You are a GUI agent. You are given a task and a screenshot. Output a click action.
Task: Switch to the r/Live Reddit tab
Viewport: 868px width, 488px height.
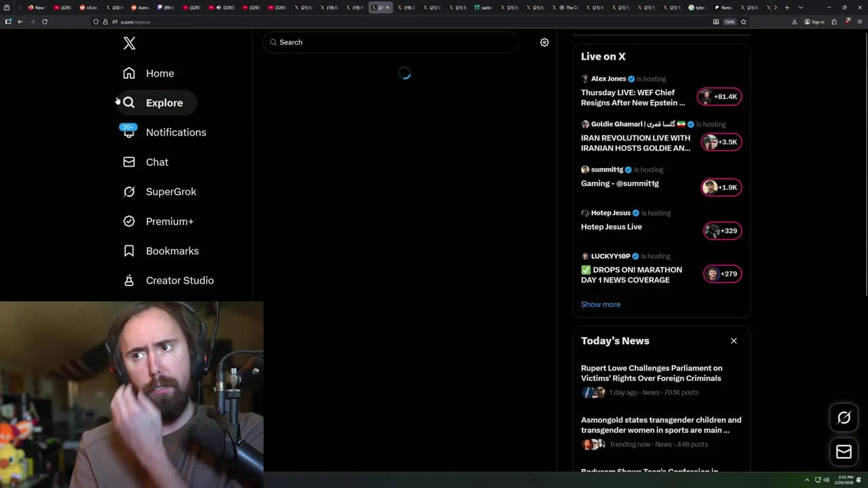[x=87, y=7]
